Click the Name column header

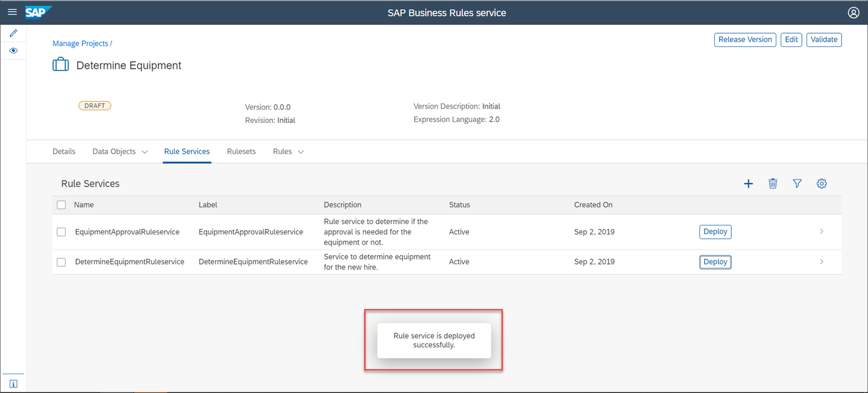84,205
